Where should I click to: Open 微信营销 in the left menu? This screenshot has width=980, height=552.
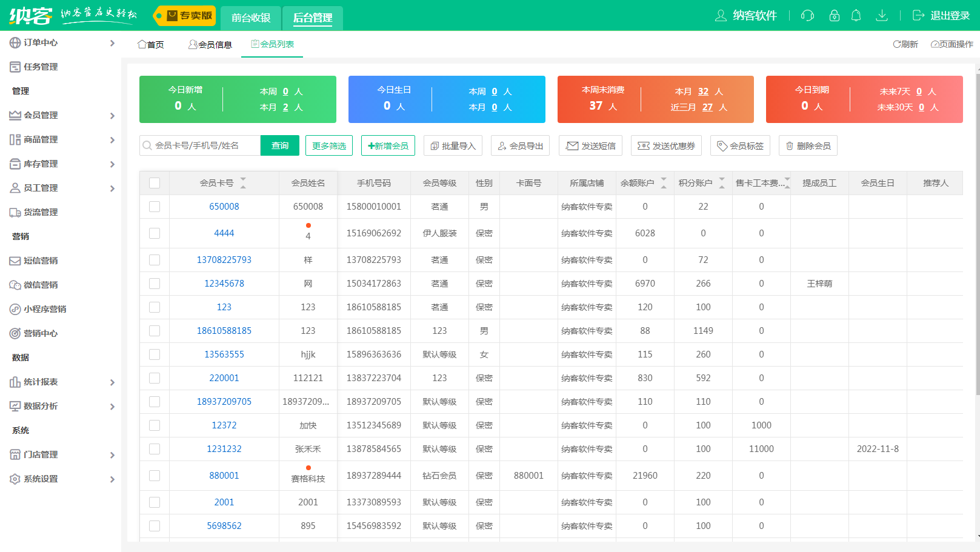[x=39, y=285]
